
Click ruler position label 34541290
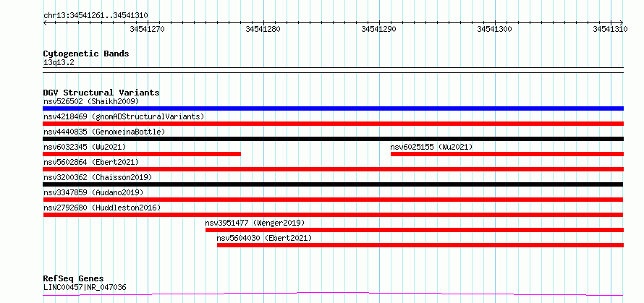(378, 29)
